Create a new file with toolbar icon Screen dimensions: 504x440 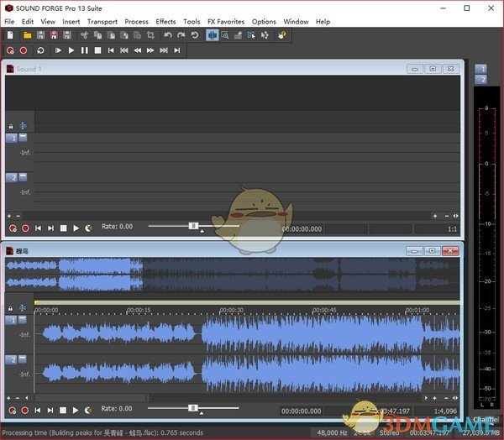click(10, 35)
